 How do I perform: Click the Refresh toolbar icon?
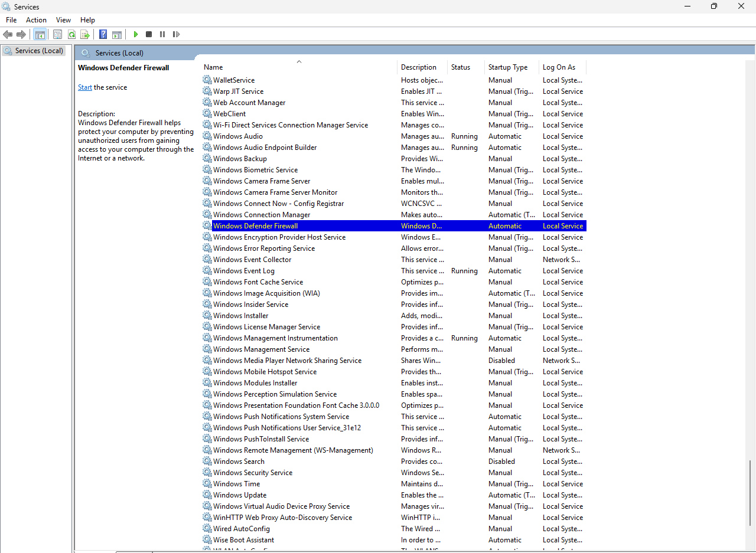(71, 34)
